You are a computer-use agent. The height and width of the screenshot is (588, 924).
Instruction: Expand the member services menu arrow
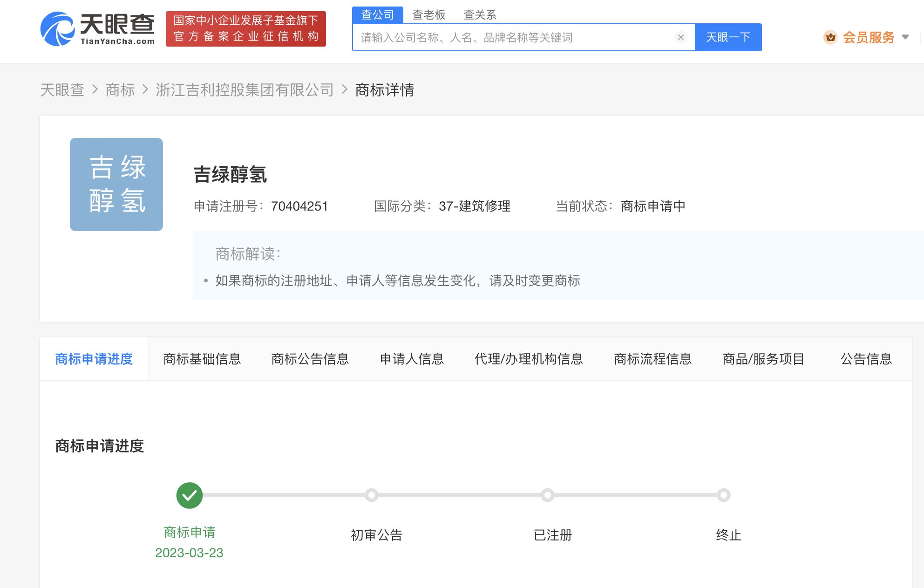coord(905,37)
